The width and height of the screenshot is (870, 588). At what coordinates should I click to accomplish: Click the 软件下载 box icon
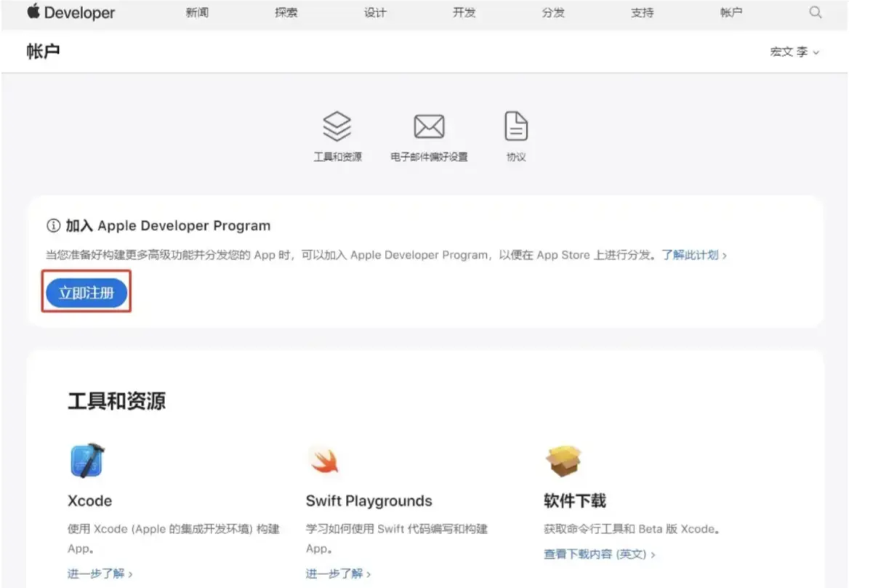563,460
